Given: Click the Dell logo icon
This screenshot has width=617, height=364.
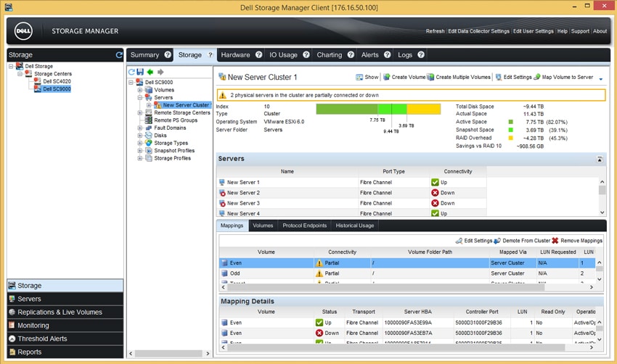Looking at the screenshot, I should (24, 31).
